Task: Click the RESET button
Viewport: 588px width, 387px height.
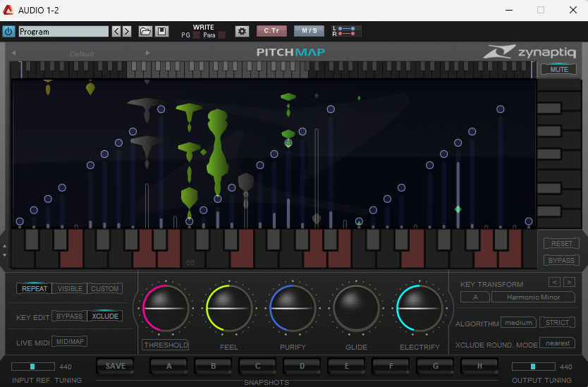Action: 561,243
